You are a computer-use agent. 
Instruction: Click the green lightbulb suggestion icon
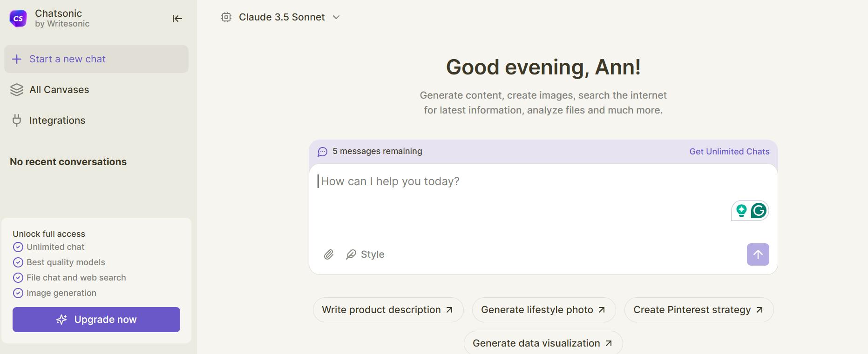click(741, 211)
